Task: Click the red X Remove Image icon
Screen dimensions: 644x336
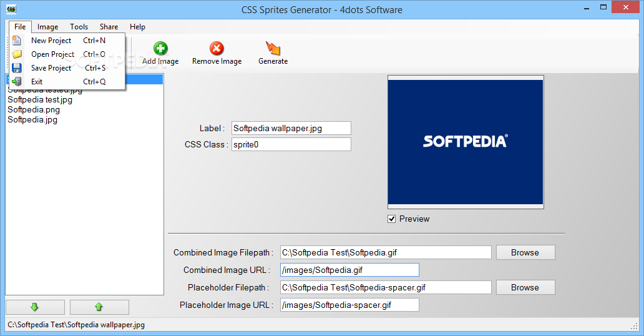Action: click(x=217, y=48)
